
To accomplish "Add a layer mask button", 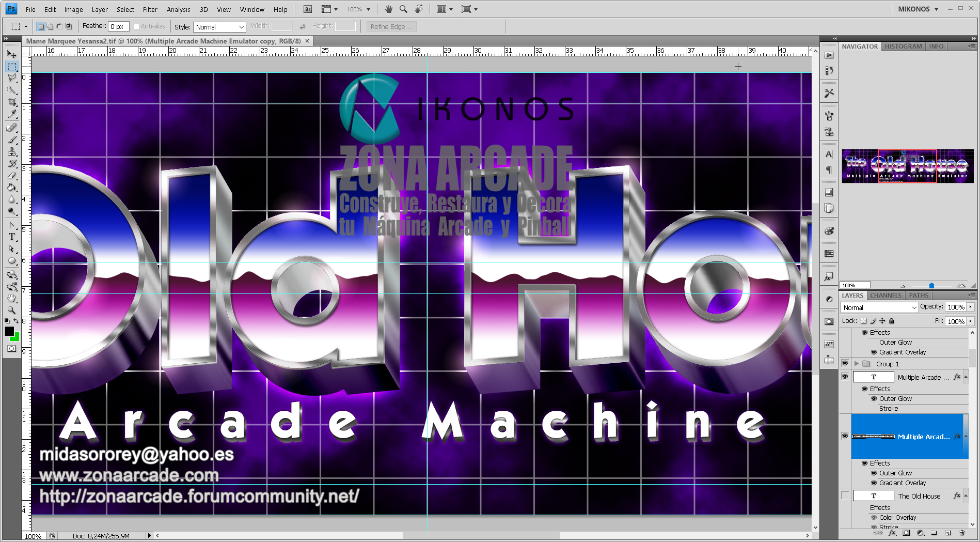I will tap(906, 533).
